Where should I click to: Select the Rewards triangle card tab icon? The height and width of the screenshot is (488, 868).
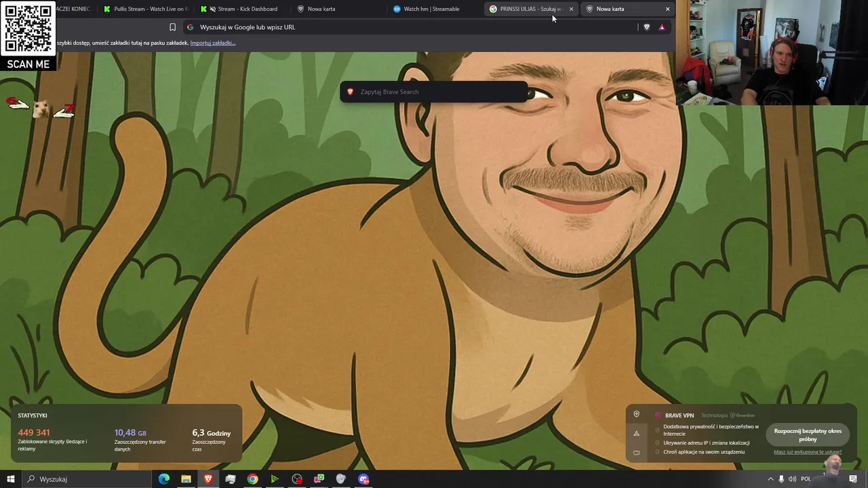coord(636,433)
